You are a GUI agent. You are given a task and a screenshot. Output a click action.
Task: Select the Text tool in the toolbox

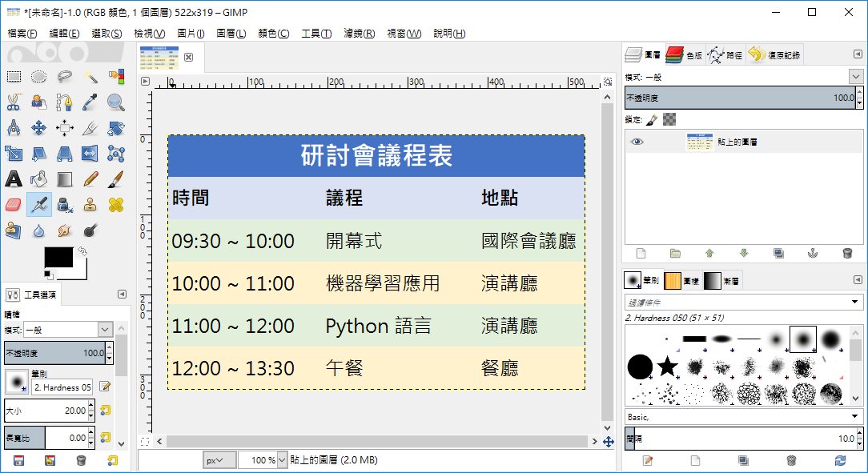click(x=14, y=178)
